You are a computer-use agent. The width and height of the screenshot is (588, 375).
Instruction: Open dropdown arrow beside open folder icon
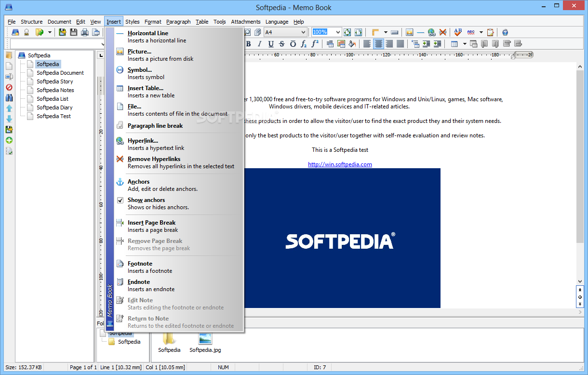pyautogui.click(x=50, y=32)
